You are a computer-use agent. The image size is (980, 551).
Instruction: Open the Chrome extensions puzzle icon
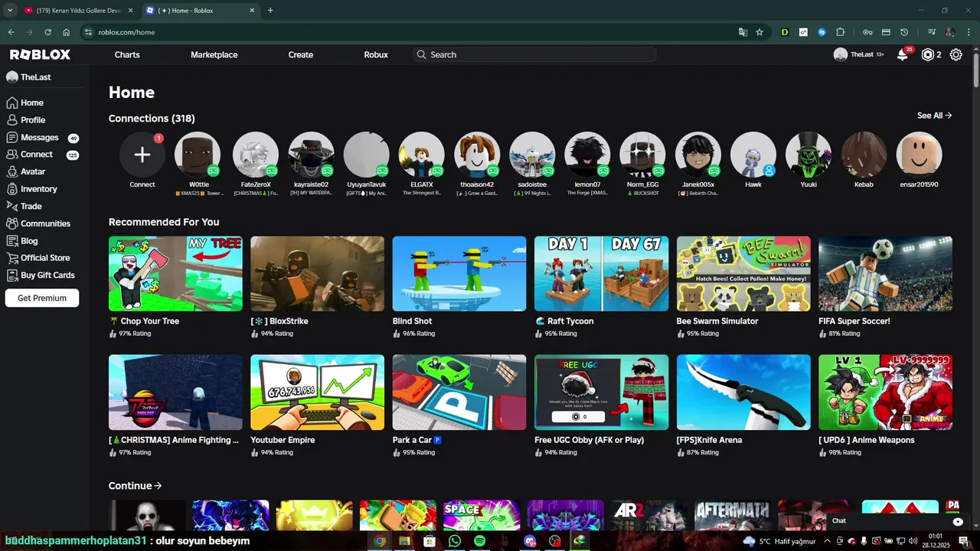click(x=841, y=32)
